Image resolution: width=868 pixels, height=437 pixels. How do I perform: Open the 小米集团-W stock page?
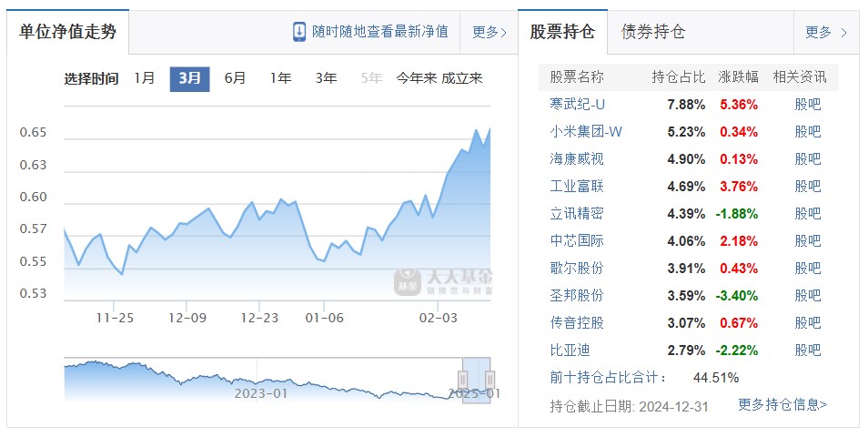coord(586,131)
